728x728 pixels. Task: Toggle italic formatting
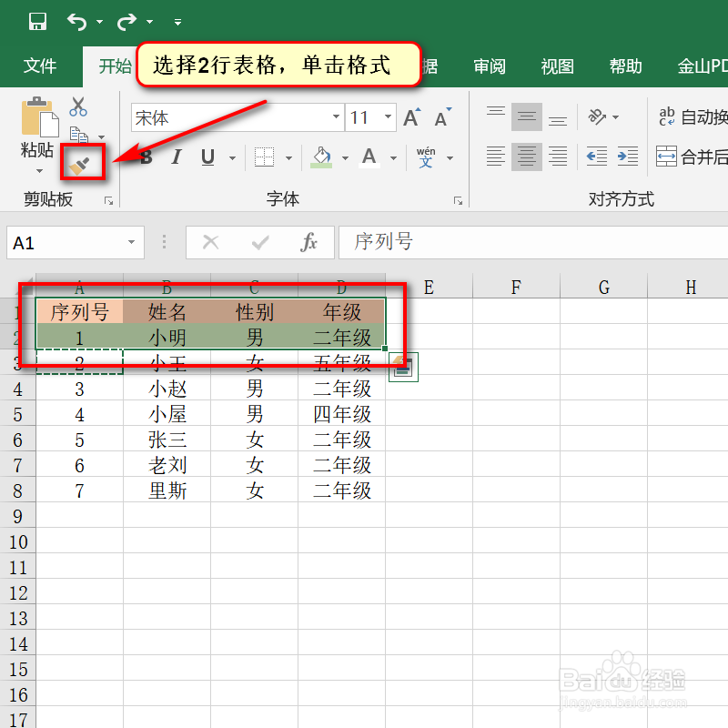[x=177, y=157]
